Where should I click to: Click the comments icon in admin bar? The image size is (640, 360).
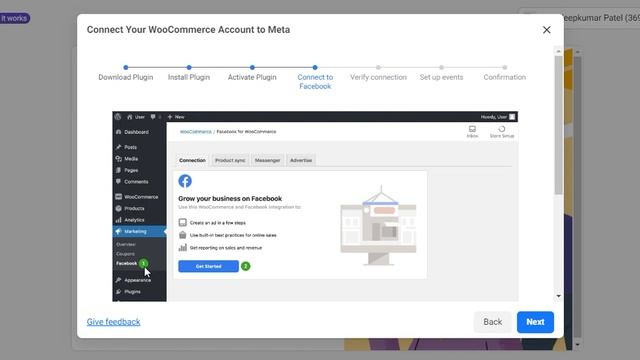click(153, 117)
